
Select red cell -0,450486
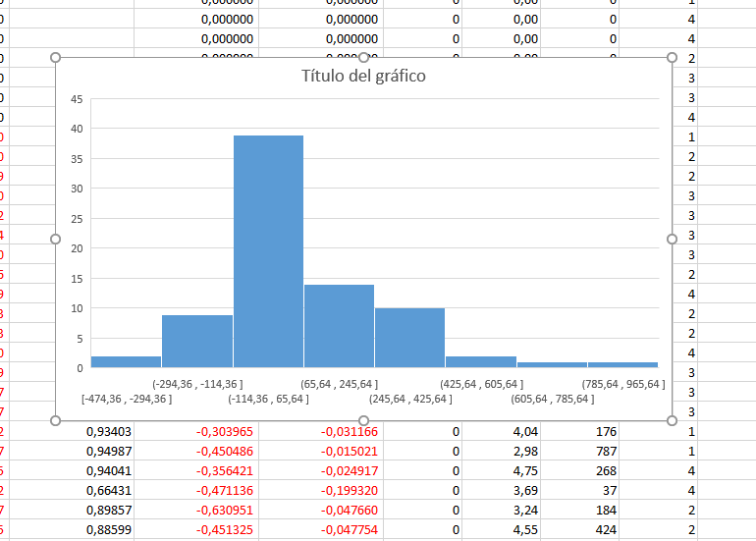196,452
